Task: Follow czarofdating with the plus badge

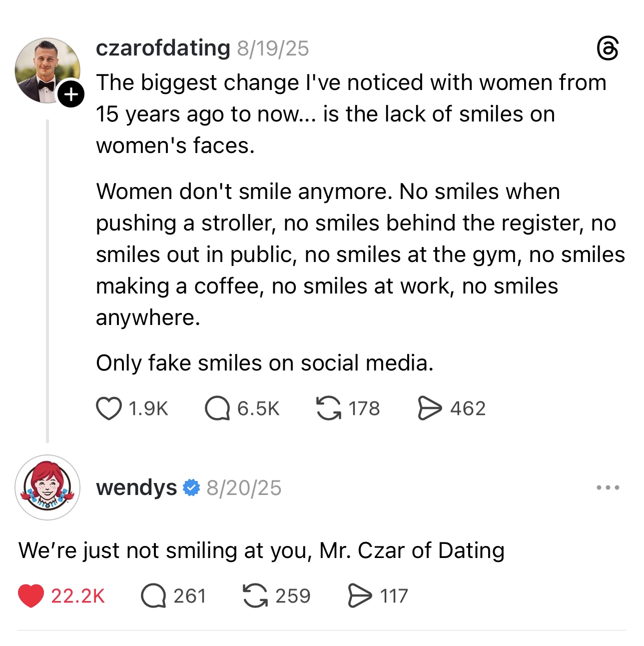Action: tap(71, 93)
